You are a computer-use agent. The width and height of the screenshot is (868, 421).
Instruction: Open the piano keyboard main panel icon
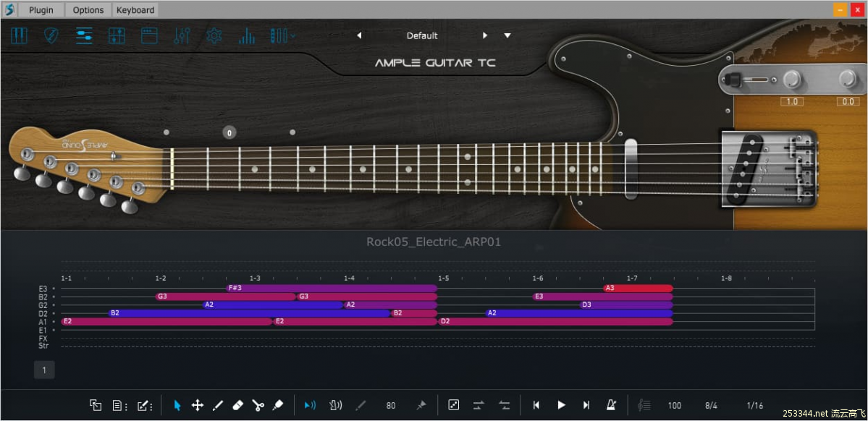(x=19, y=36)
